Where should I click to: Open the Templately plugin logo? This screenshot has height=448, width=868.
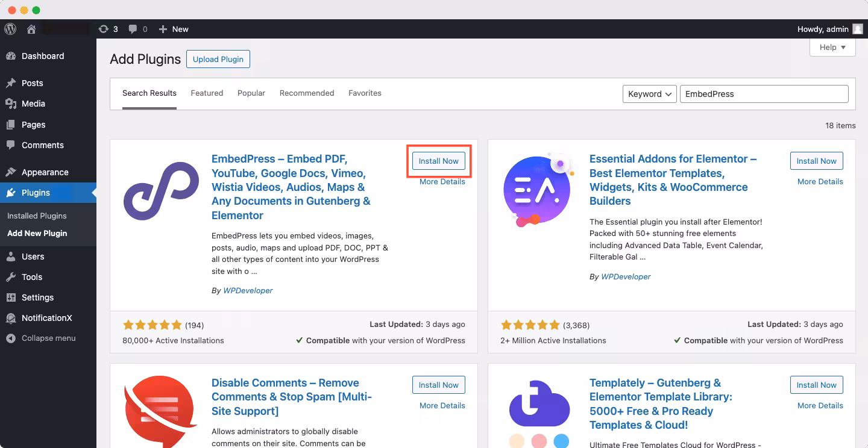[x=539, y=412]
